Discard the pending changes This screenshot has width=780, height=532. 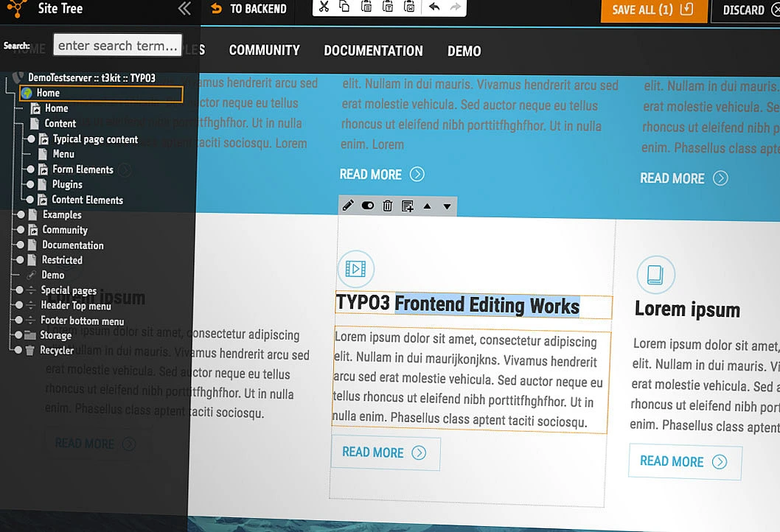click(x=743, y=10)
